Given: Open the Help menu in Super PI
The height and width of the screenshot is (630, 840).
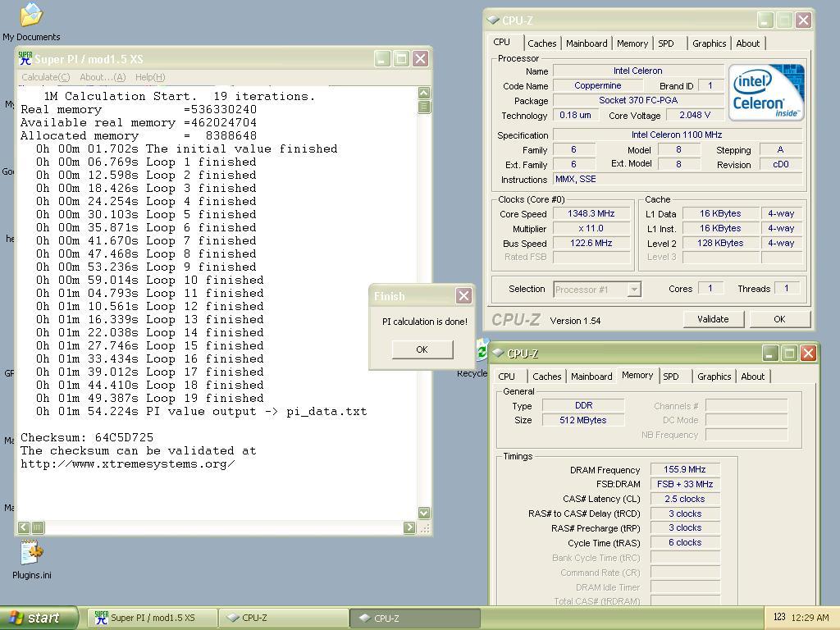Looking at the screenshot, I should [150, 77].
